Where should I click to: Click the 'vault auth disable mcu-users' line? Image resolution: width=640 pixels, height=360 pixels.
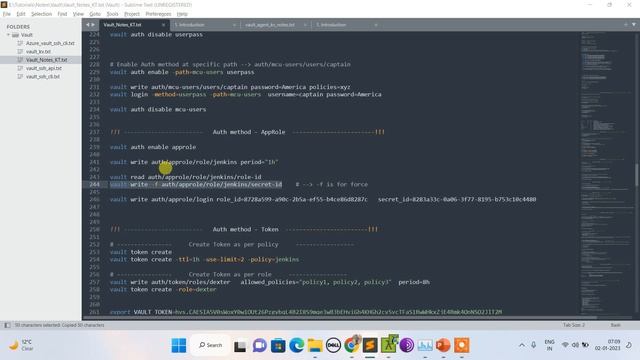coord(158,109)
